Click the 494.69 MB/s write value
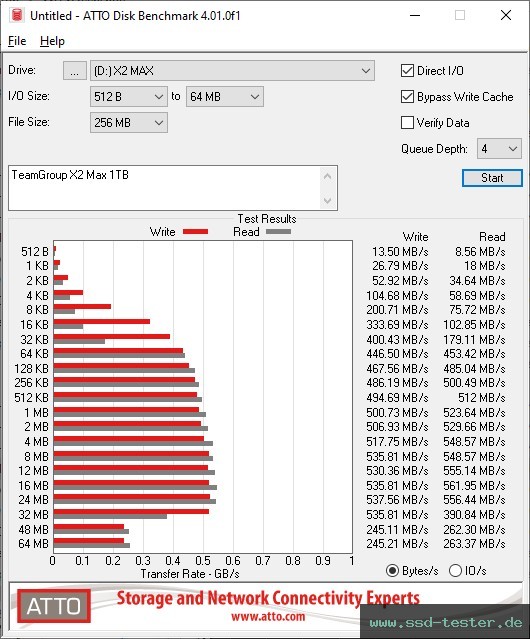The width and height of the screenshot is (530, 639). coord(397,398)
